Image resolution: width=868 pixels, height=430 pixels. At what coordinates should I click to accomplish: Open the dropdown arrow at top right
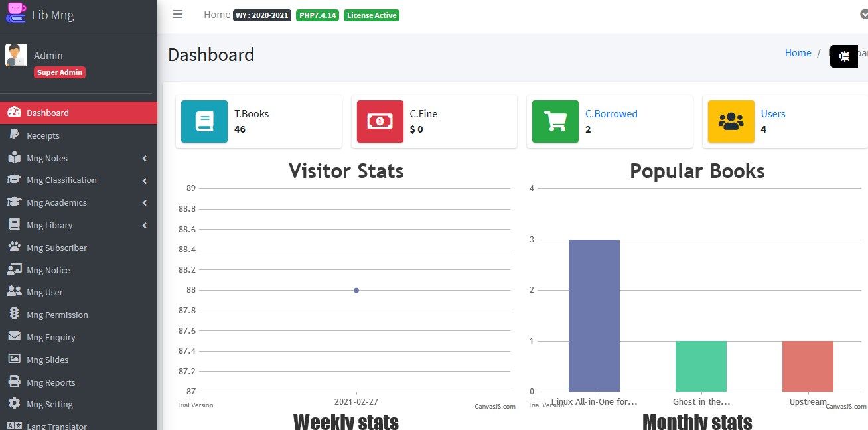tap(863, 14)
